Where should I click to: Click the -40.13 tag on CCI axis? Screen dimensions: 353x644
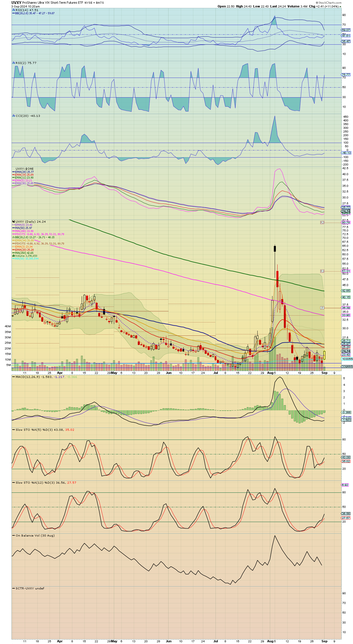tap(346, 153)
